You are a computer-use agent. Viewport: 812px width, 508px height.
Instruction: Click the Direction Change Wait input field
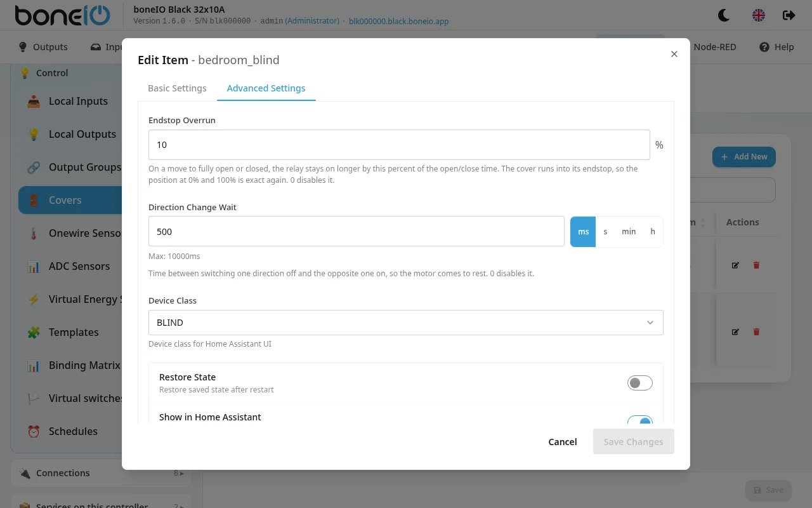point(357,231)
